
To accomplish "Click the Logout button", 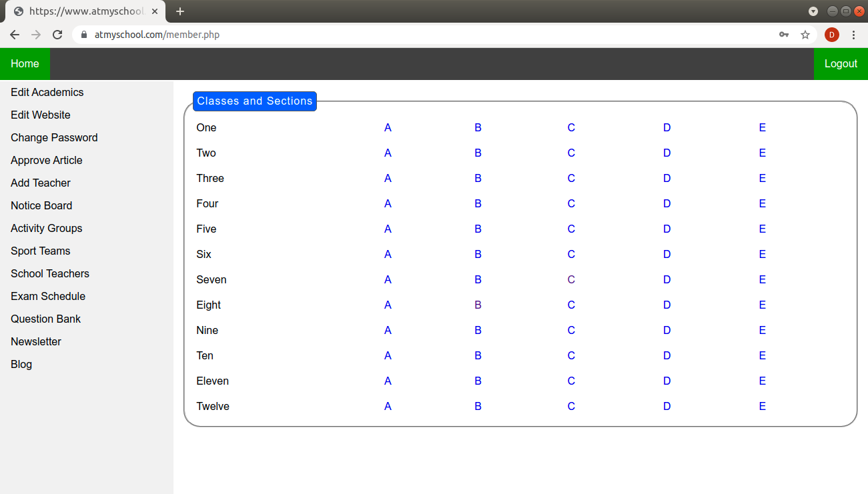I will (841, 64).
